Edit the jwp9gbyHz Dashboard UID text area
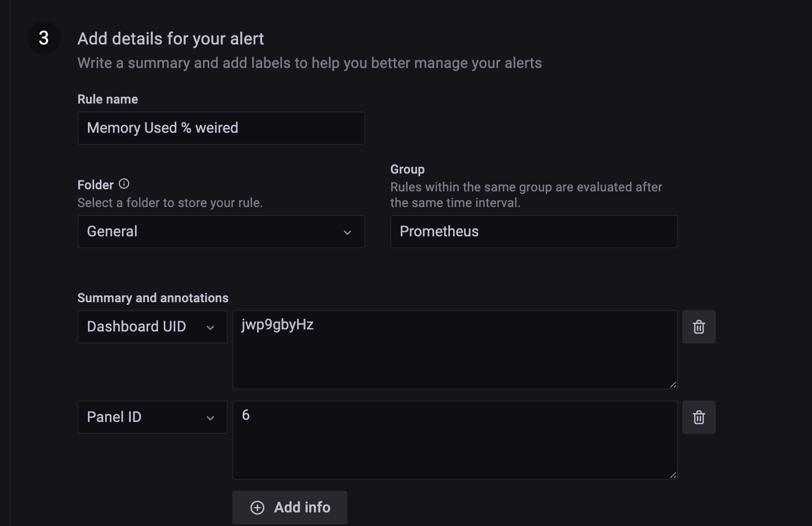The image size is (812, 526). pyautogui.click(x=455, y=350)
